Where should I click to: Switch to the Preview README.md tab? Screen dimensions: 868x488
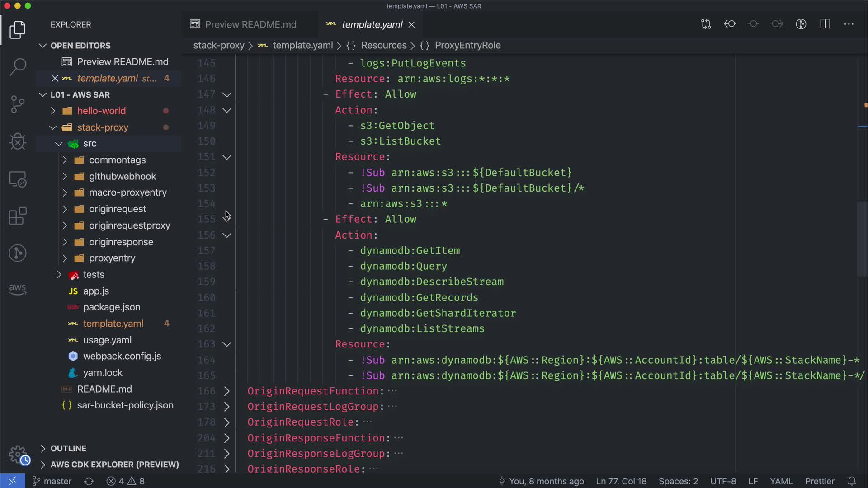point(250,24)
